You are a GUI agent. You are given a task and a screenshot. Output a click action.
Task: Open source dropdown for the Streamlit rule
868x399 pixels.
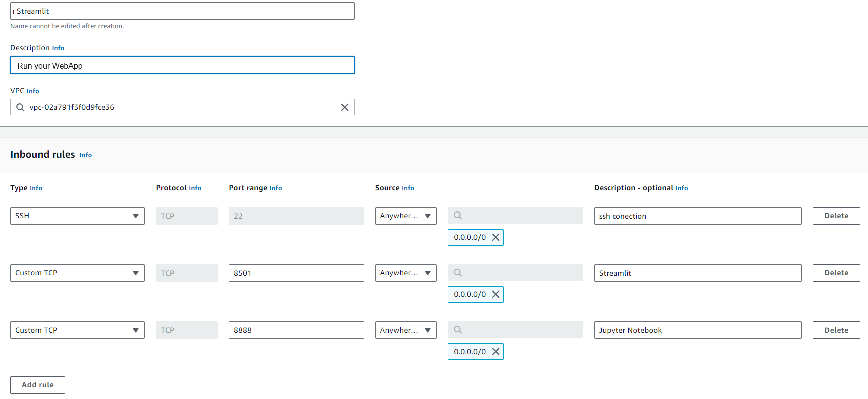(x=406, y=273)
